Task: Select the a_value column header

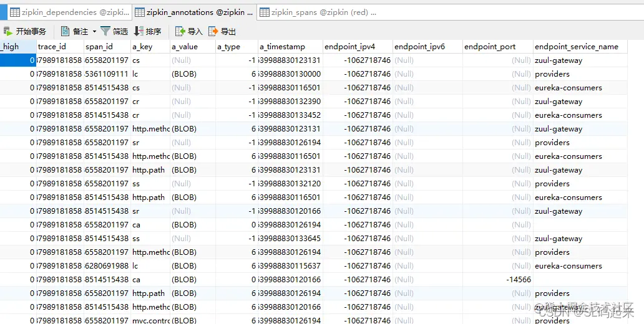Action: click(x=193, y=47)
